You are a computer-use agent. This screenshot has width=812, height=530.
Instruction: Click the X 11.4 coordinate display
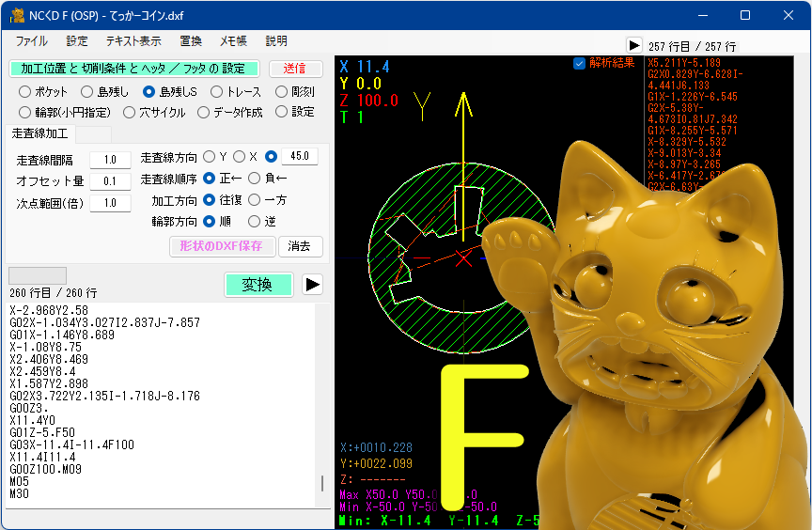coord(365,67)
